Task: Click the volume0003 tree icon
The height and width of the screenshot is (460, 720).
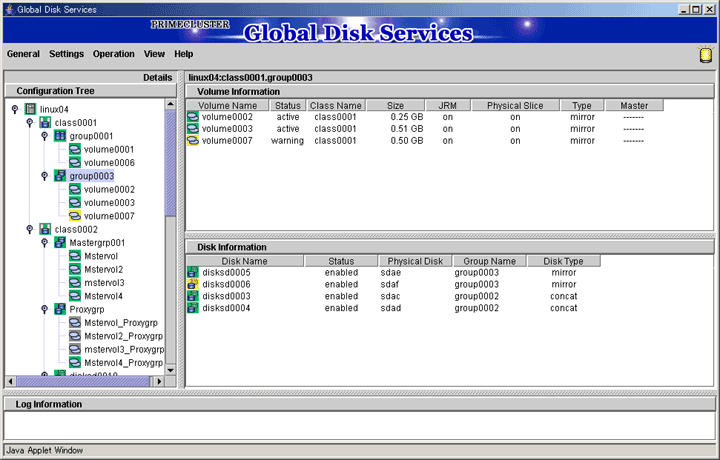Action: click(x=75, y=202)
